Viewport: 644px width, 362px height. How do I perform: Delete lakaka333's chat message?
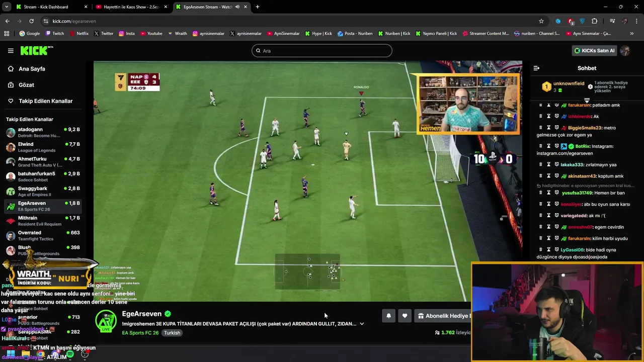pos(541,164)
